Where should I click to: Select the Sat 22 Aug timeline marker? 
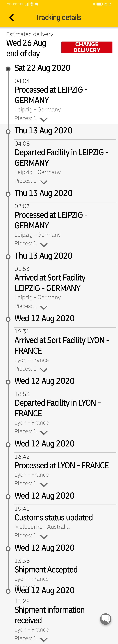click(x=8, y=69)
